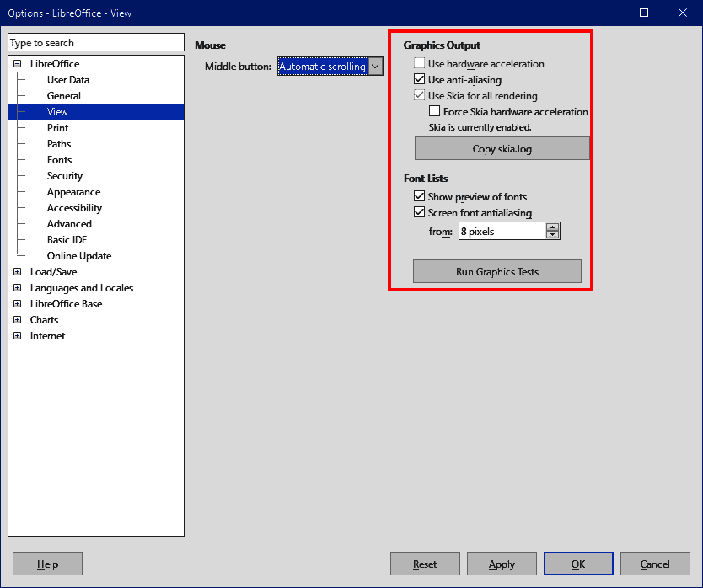Open the Accessibility options page
Image resolution: width=703 pixels, height=588 pixels.
(x=74, y=208)
